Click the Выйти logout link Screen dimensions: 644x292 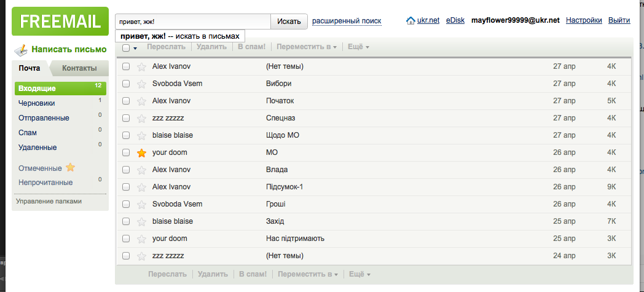click(x=619, y=21)
